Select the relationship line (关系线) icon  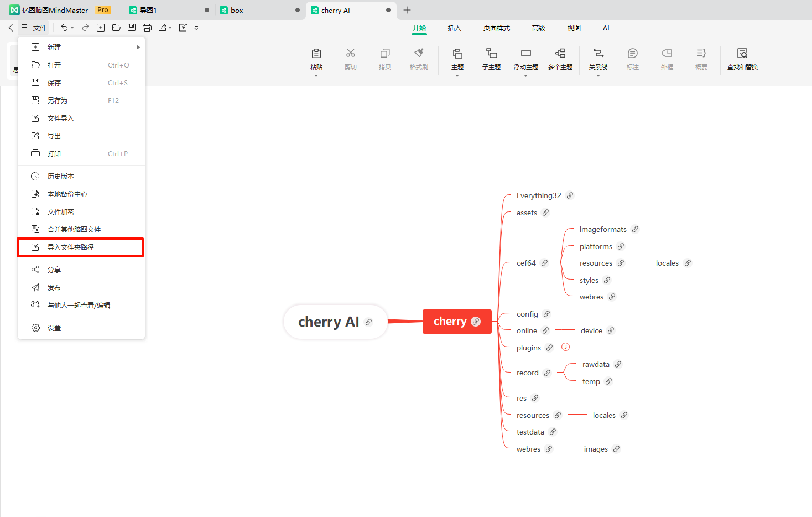(x=598, y=53)
